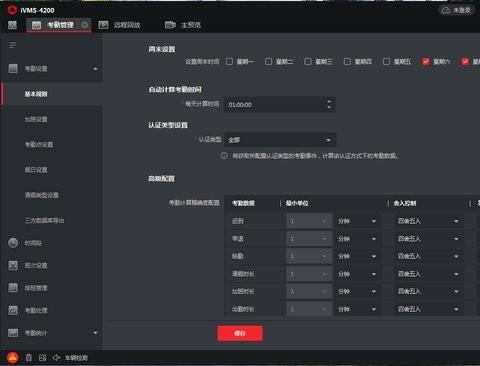Click the iVMS-4200 red logo icon
Viewport: 480px width, 366px height.
click(12, 10)
